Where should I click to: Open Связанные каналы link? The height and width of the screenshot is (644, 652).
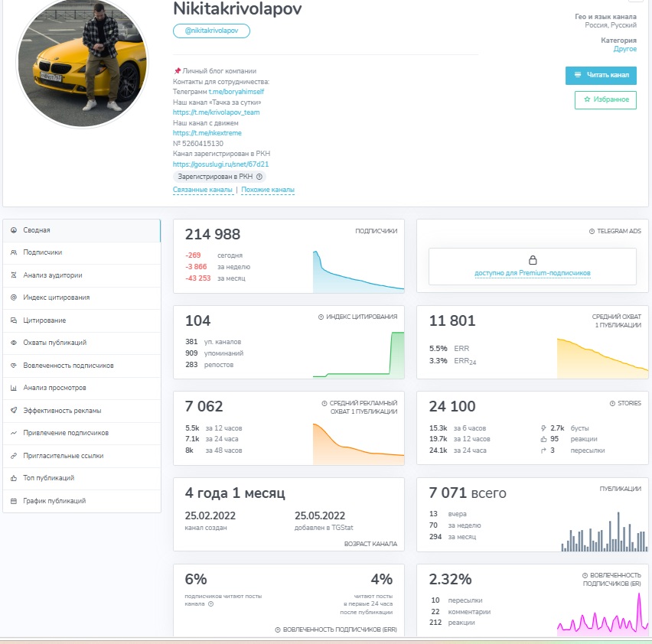[202, 190]
